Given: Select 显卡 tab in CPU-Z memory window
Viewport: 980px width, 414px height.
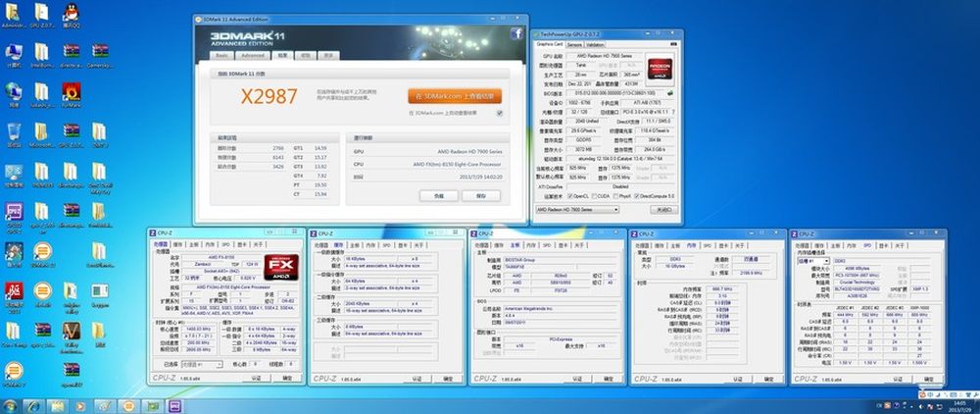Looking at the screenshot, I should (x=724, y=245).
